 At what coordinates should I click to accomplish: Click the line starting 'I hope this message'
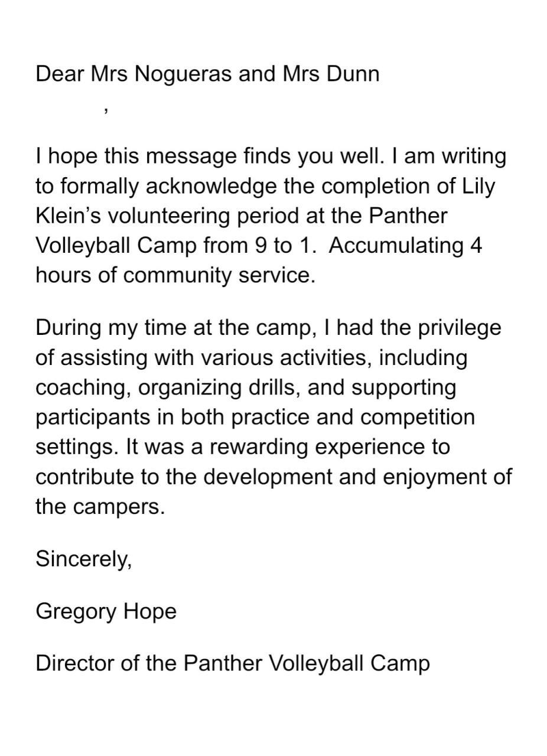271,157
